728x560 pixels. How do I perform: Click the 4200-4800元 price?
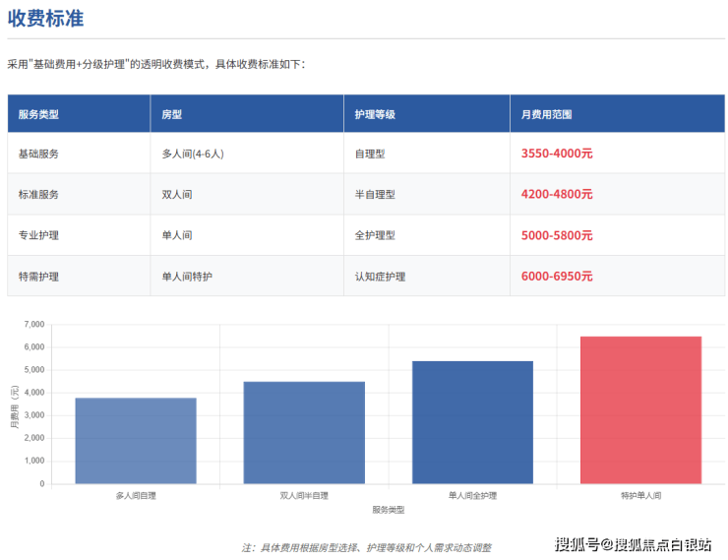[557, 195]
